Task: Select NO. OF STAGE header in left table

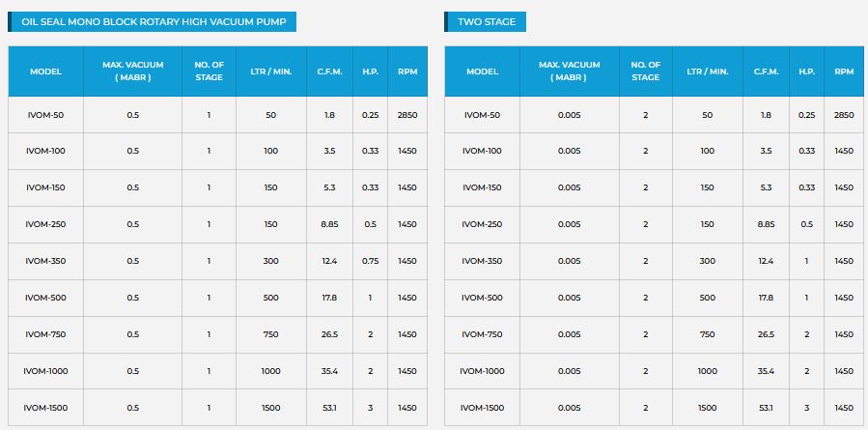Action: tap(209, 72)
